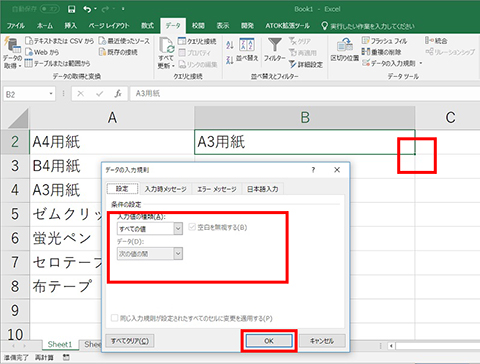
Task: Click the Web から import icon
Action: point(29,52)
